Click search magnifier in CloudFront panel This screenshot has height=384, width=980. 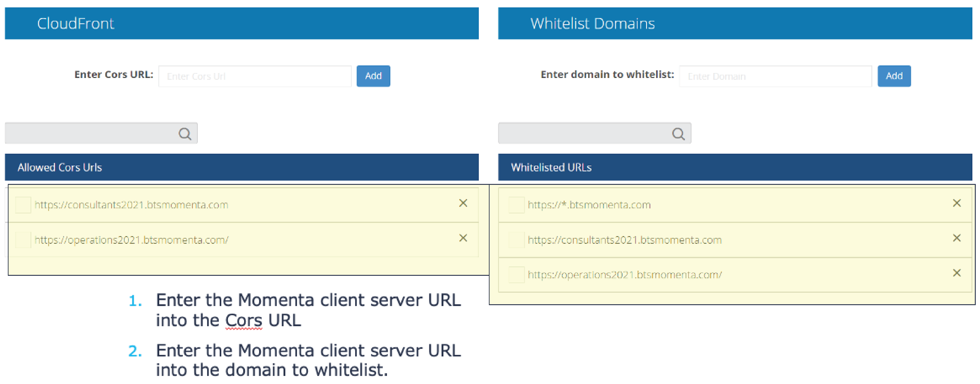pos(185,134)
